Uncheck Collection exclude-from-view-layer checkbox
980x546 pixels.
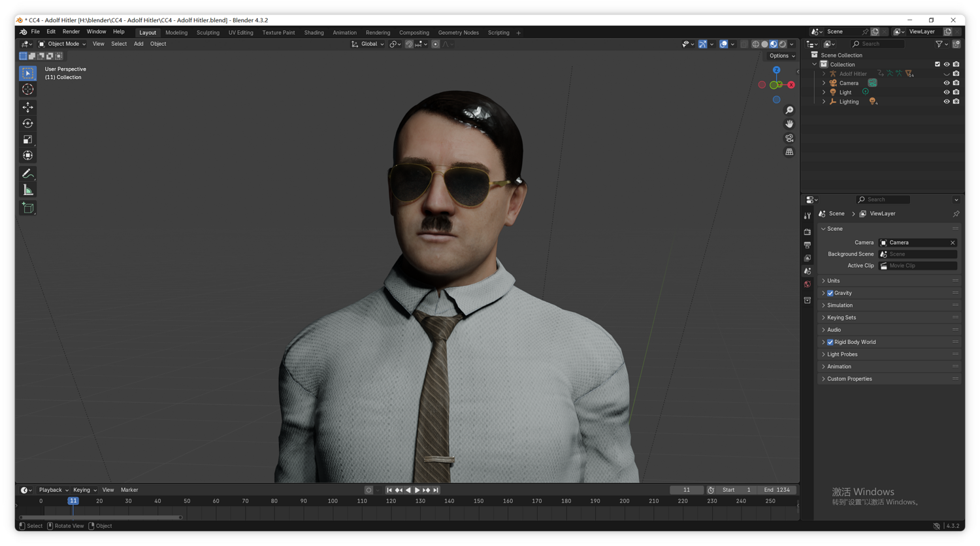click(937, 65)
